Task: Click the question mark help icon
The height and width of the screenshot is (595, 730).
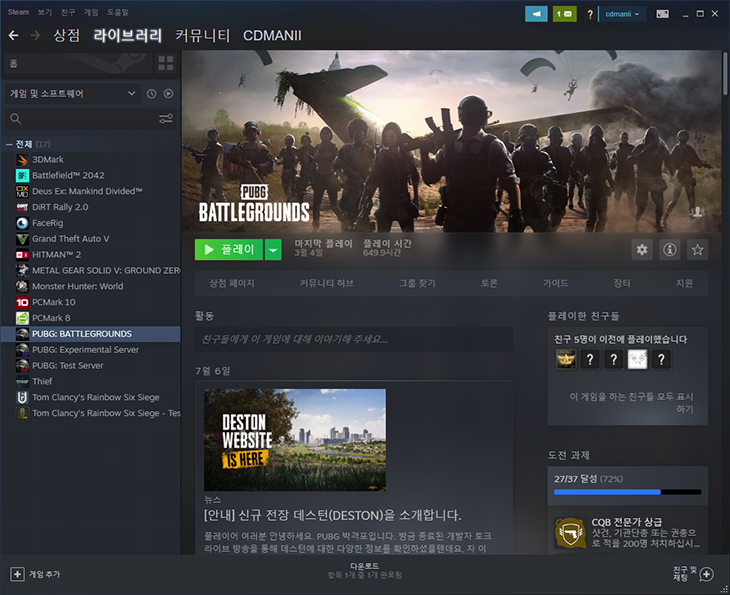Action: (590, 14)
